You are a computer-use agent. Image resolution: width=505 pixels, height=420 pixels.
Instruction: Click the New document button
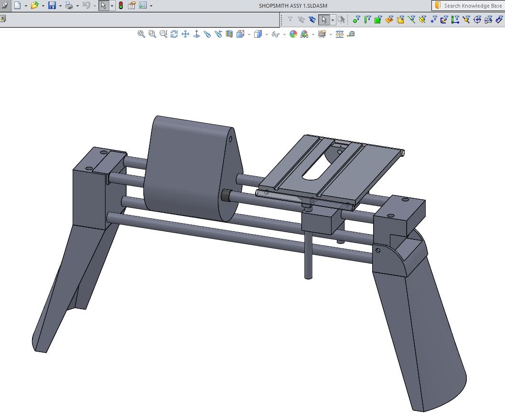[18, 5]
